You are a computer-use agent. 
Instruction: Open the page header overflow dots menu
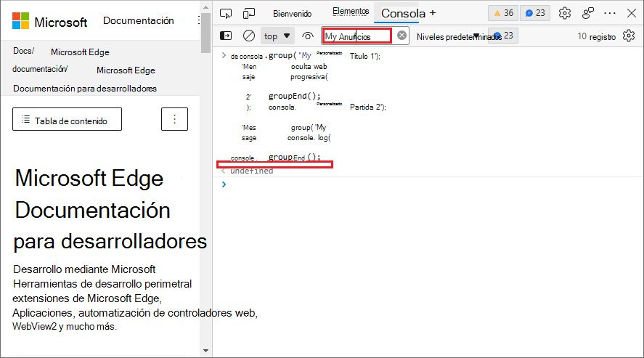199,20
